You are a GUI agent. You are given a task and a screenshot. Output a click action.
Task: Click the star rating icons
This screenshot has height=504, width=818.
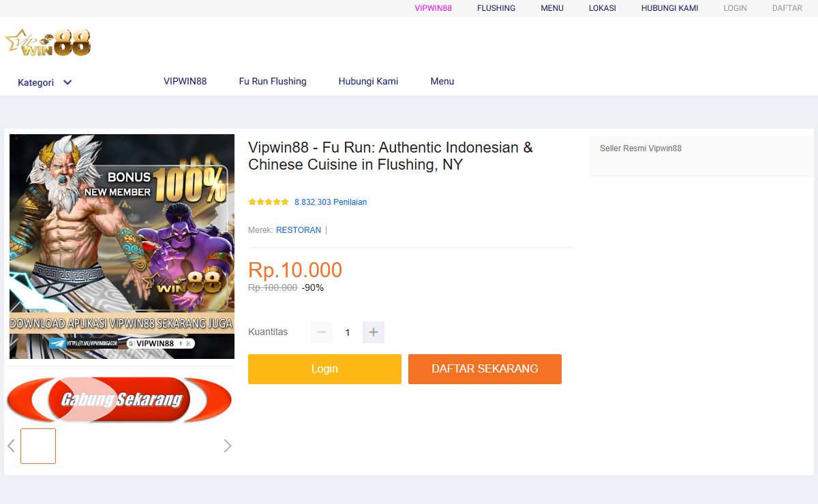pos(269,202)
